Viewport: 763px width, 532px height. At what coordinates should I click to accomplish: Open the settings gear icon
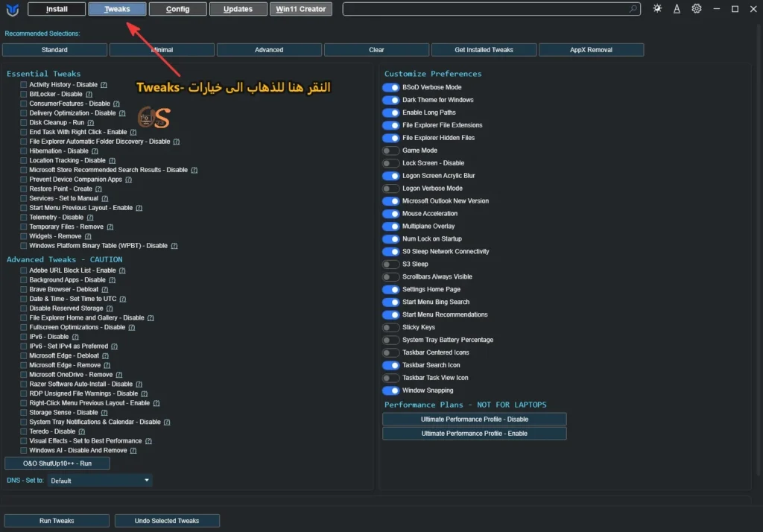(x=697, y=9)
